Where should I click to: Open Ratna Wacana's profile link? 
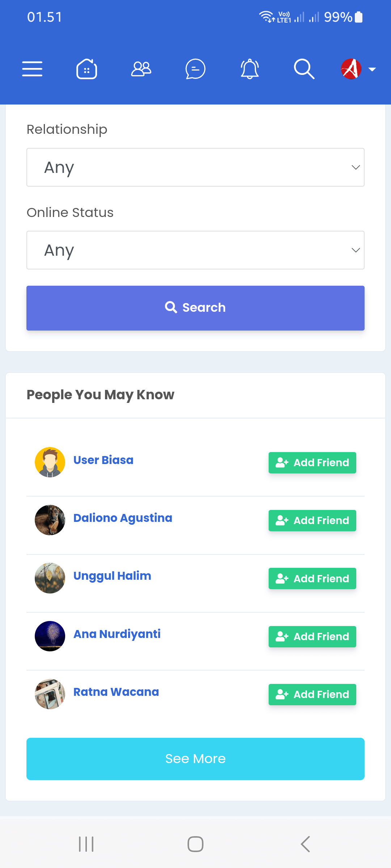click(x=116, y=692)
